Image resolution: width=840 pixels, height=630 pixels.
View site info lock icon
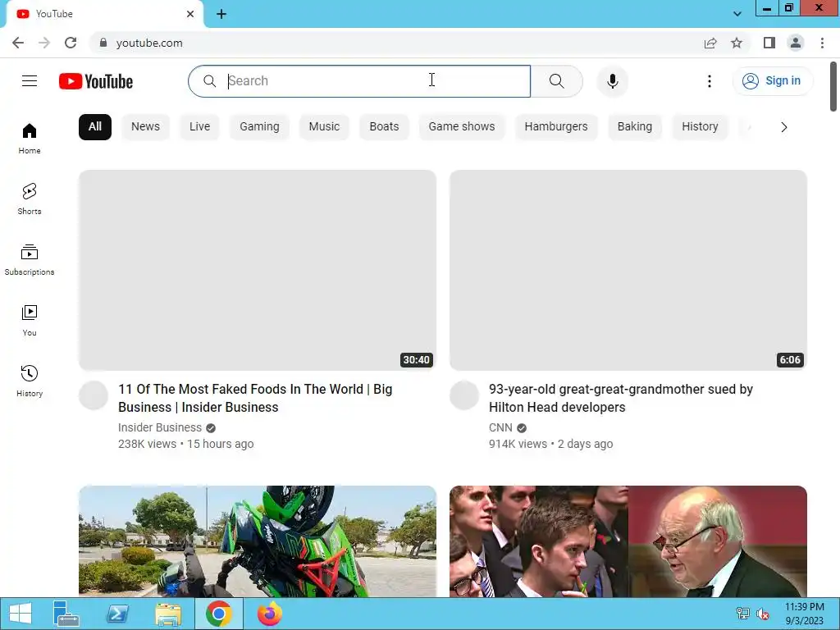pyautogui.click(x=103, y=43)
